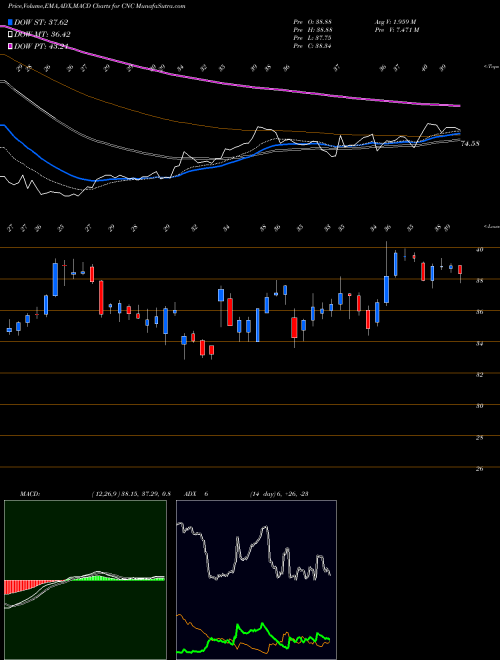This screenshot has height=660, width=500.
Task: Click the Pre C previous close value
Action: point(313,46)
